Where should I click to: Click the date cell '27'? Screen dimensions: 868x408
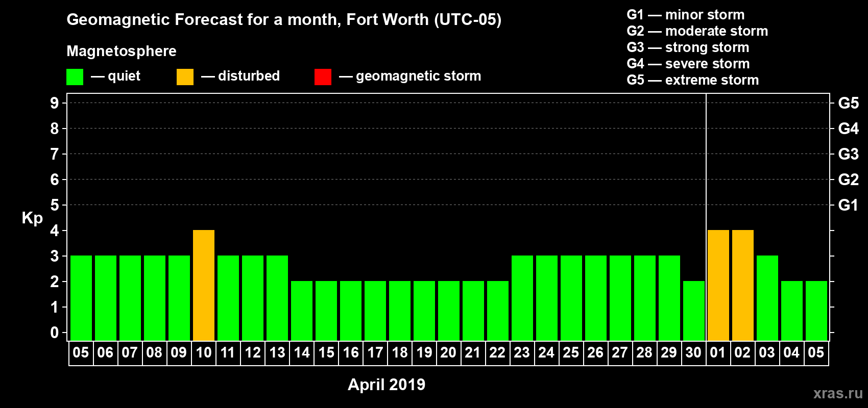tap(620, 353)
